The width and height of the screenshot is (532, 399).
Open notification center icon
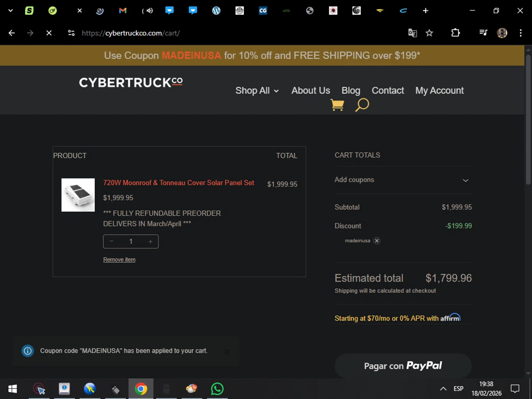[515, 389]
